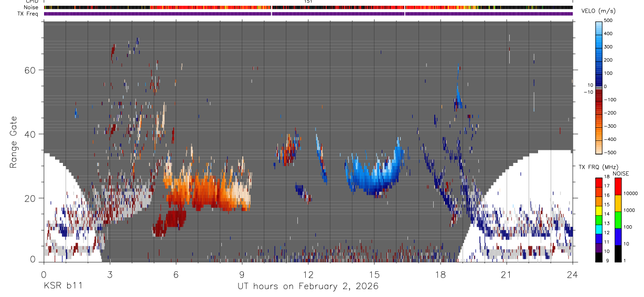Click the 12 tick on UT hours axis

coord(308,274)
